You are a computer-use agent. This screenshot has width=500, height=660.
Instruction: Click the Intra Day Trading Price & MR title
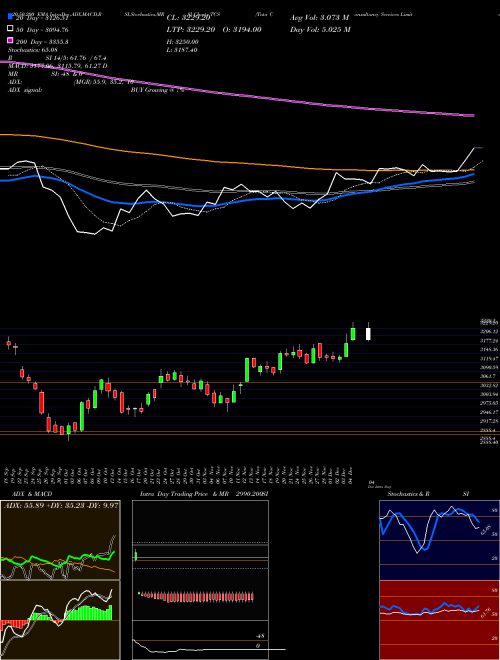(184, 494)
